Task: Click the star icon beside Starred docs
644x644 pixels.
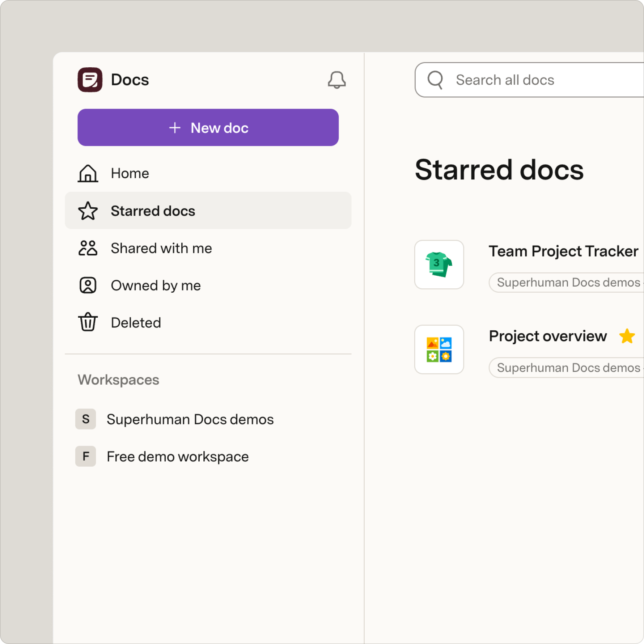Action: [88, 211]
